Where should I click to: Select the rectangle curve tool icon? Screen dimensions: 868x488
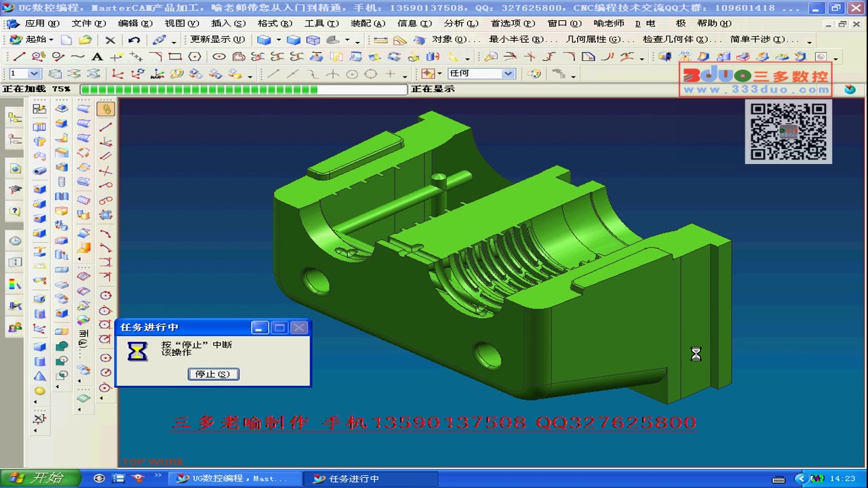click(175, 57)
